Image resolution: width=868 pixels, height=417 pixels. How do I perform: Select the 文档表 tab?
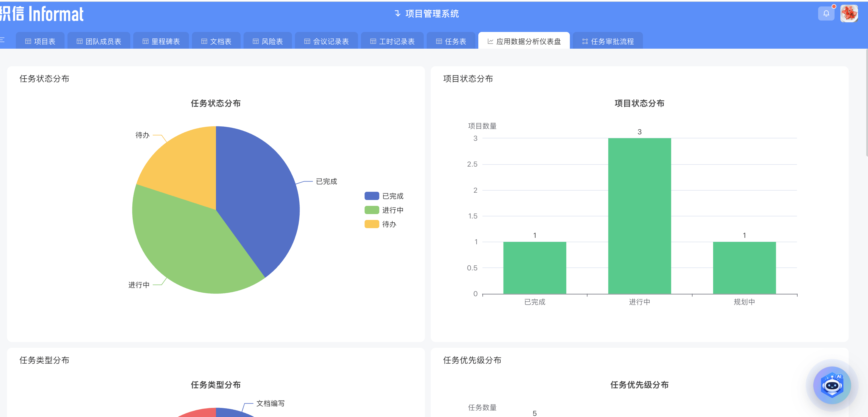pos(216,41)
